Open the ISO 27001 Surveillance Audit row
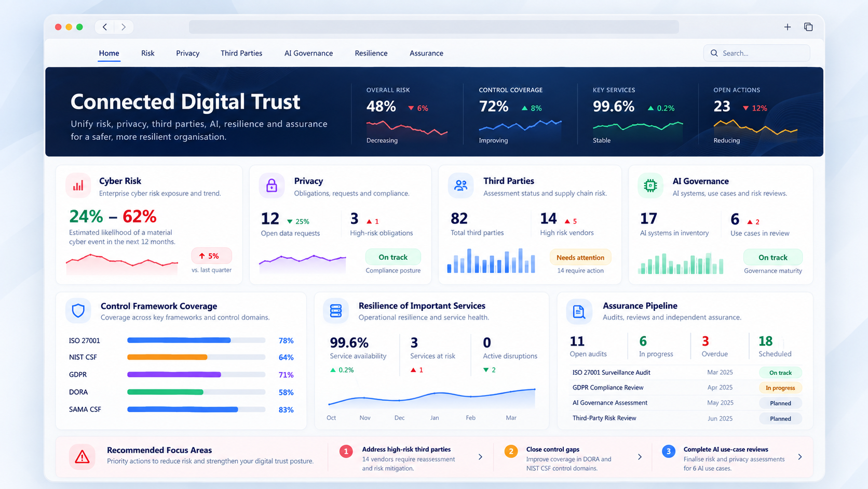 (685, 373)
